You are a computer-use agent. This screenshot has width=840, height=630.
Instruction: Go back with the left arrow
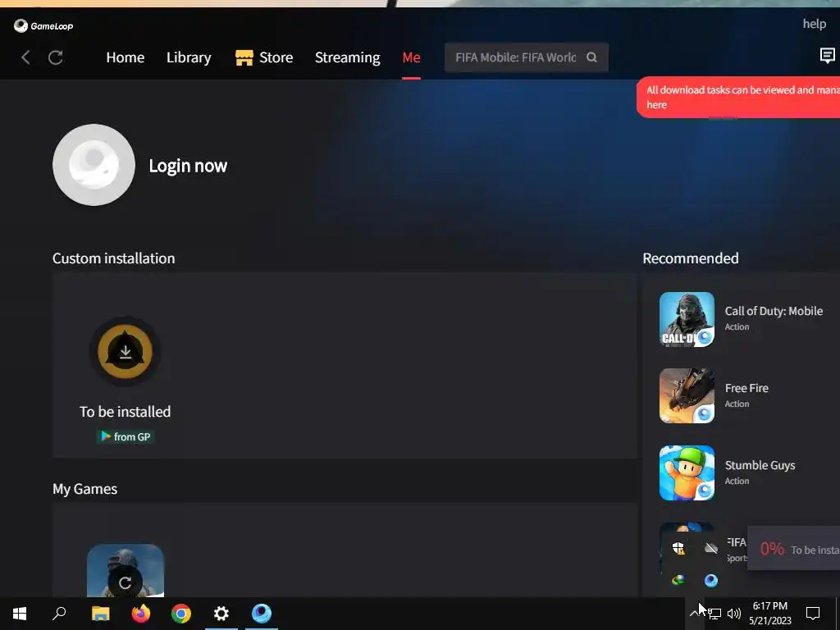coord(25,57)
